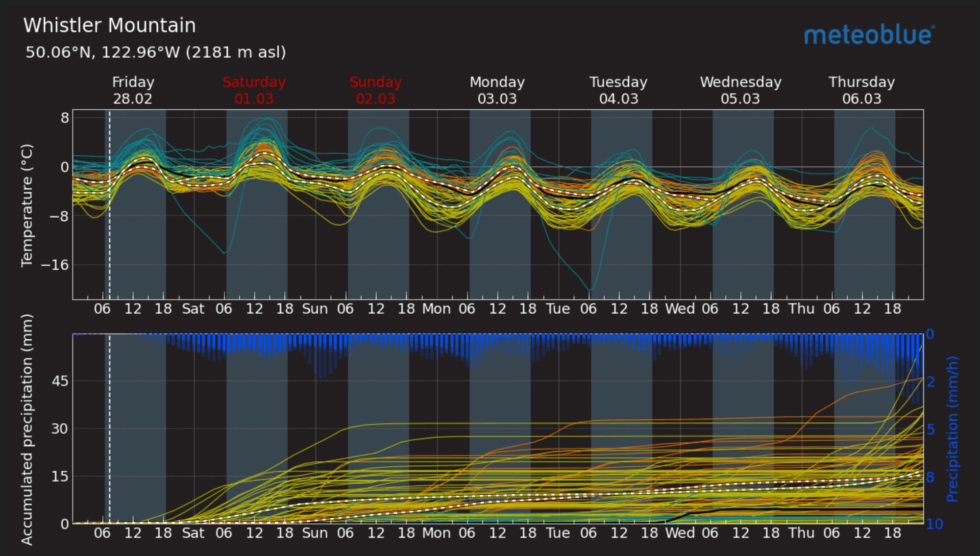The height and width of the screenshot is (556, 980).
Task: Click the blue 10 precipitation rate tick label
Action: click(934, 524)
